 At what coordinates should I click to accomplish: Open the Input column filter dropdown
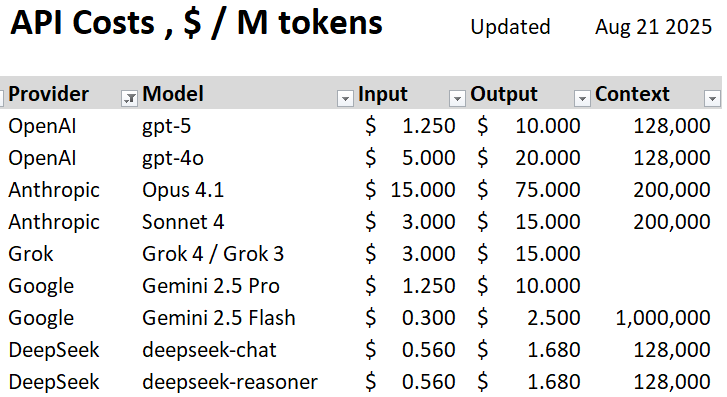click(457, 98)
